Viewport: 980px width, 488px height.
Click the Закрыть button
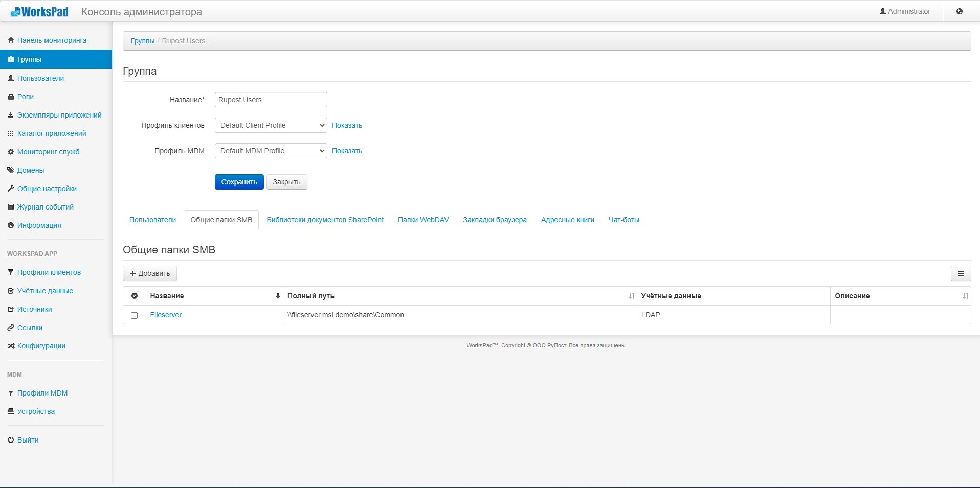pos(286,182)
